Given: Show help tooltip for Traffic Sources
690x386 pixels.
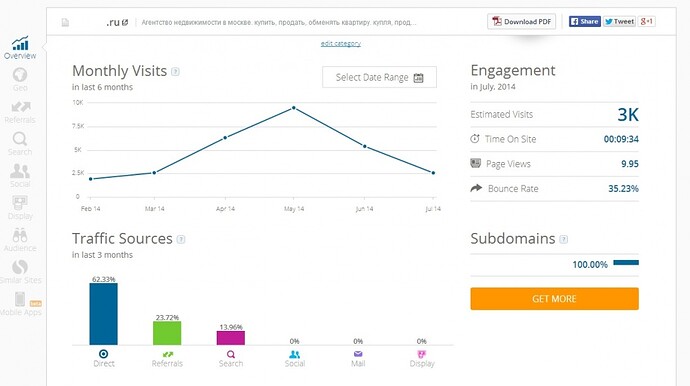Looking at the screenshot, I should [181, 239].
